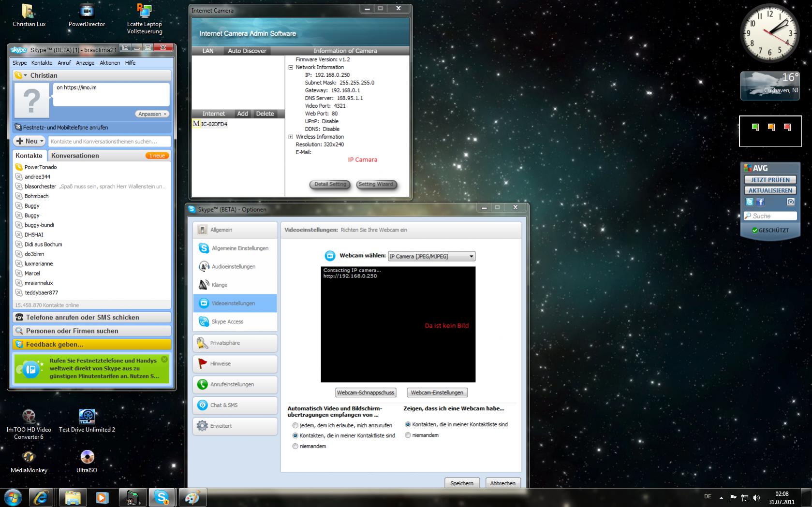This screenshot has width=812, height=507.
Task: Click the orange flag in the desktop gadget
Action: coord(771,127)
